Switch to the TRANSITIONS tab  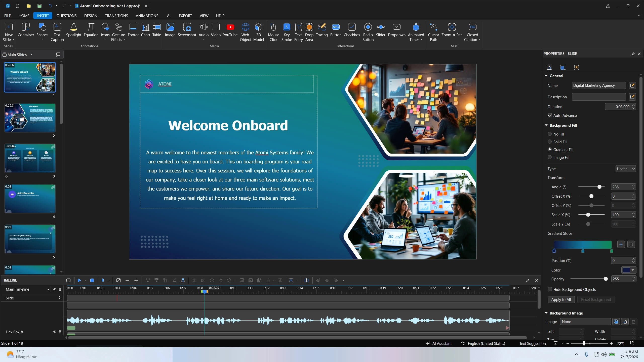[x=116, y=16]
